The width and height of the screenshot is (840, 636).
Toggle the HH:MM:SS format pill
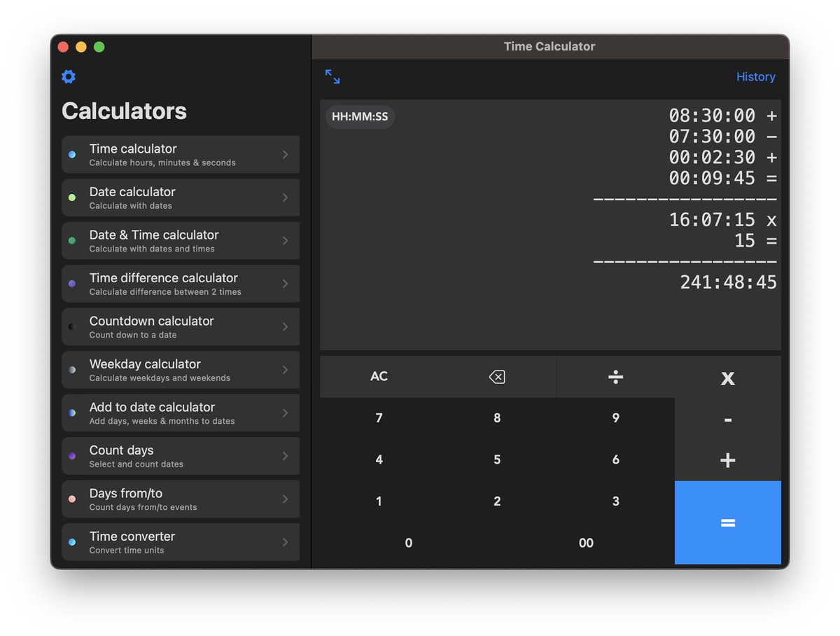tap(360, 117)
